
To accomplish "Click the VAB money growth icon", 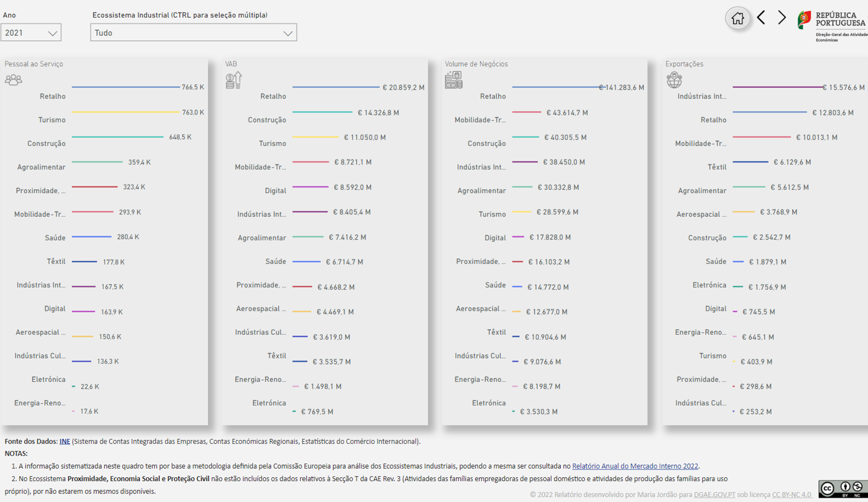I will pos(234,80).
